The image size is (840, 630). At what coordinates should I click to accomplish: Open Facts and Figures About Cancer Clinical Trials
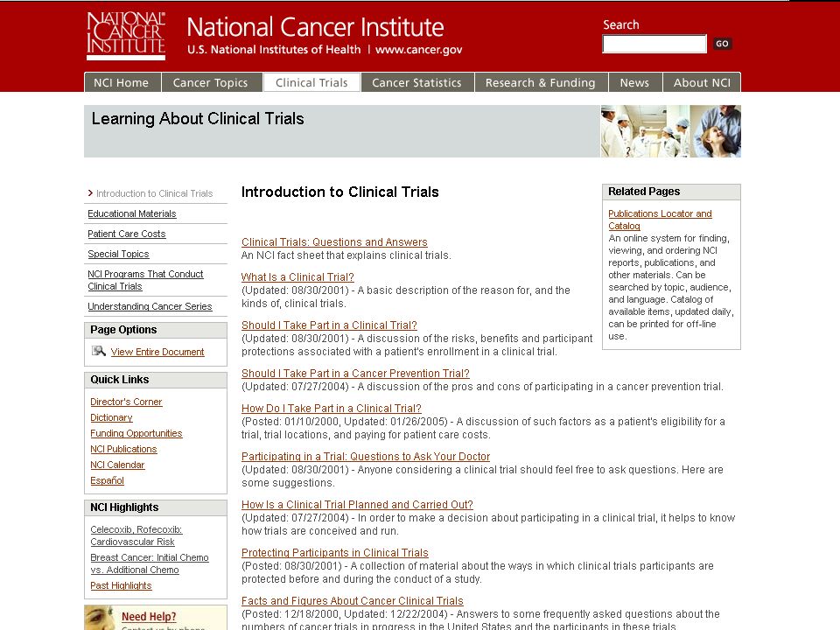tap(352, 601)
